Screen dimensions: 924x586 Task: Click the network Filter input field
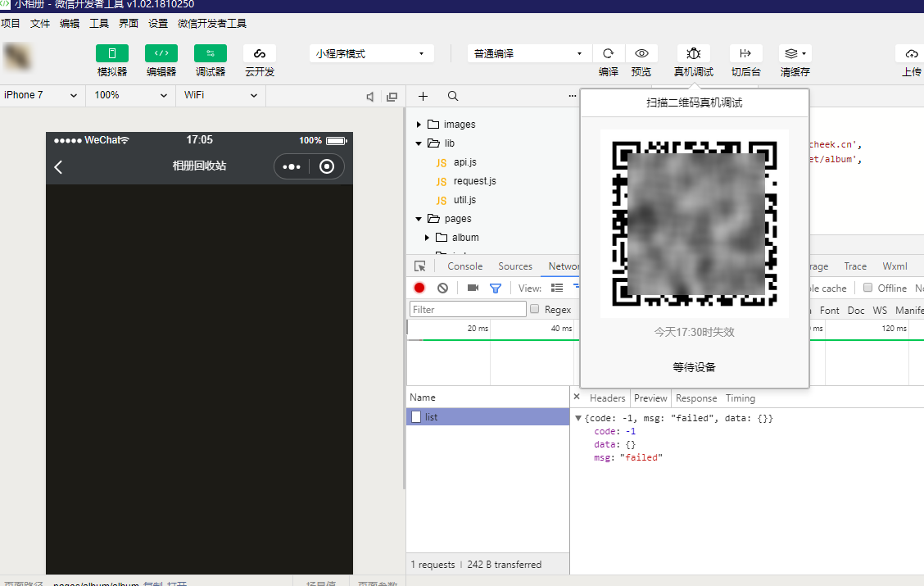tap(468, 309)
